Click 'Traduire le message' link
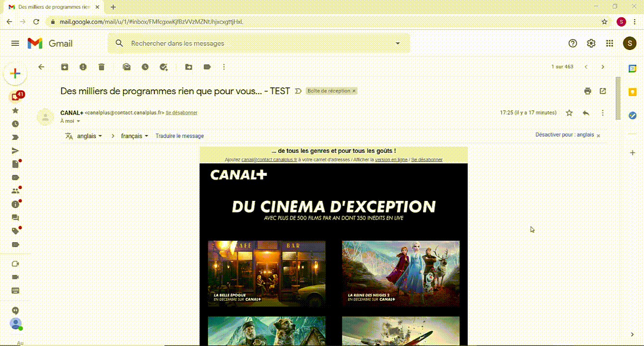644x346 pixels. point(179,136)
